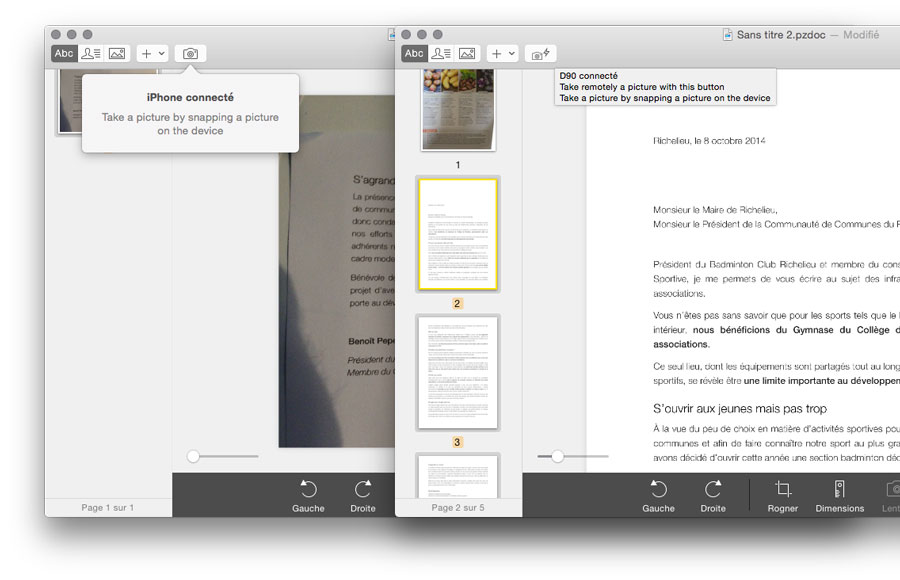Click the heading "S'ouvrir aux jeunes mais pas trop"
The height and width of the screenshot is (580, 900).
tap(740, 409)
